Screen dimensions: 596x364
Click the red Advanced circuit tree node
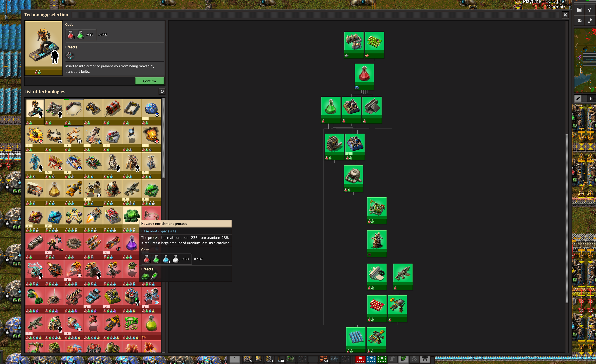[377, 309]
